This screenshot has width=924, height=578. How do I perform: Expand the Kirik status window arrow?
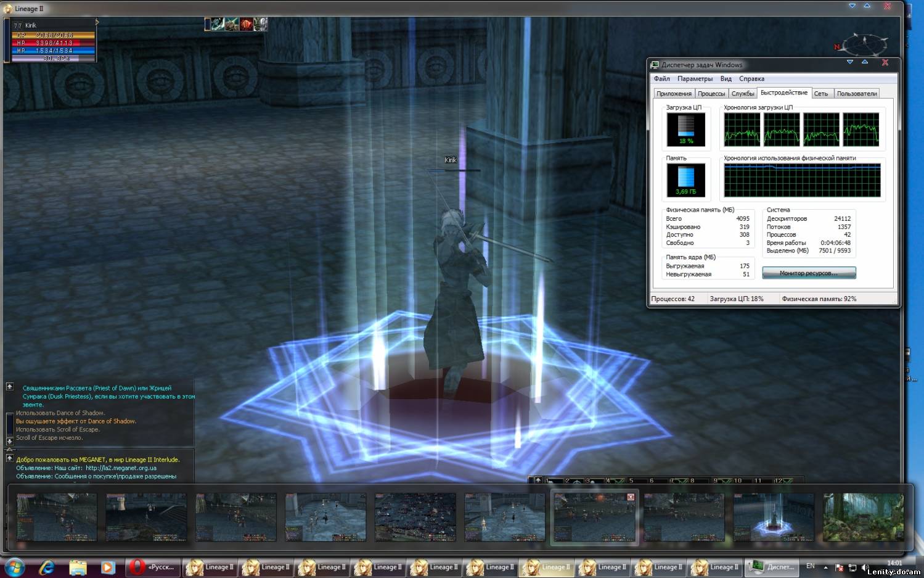point(97,22)
